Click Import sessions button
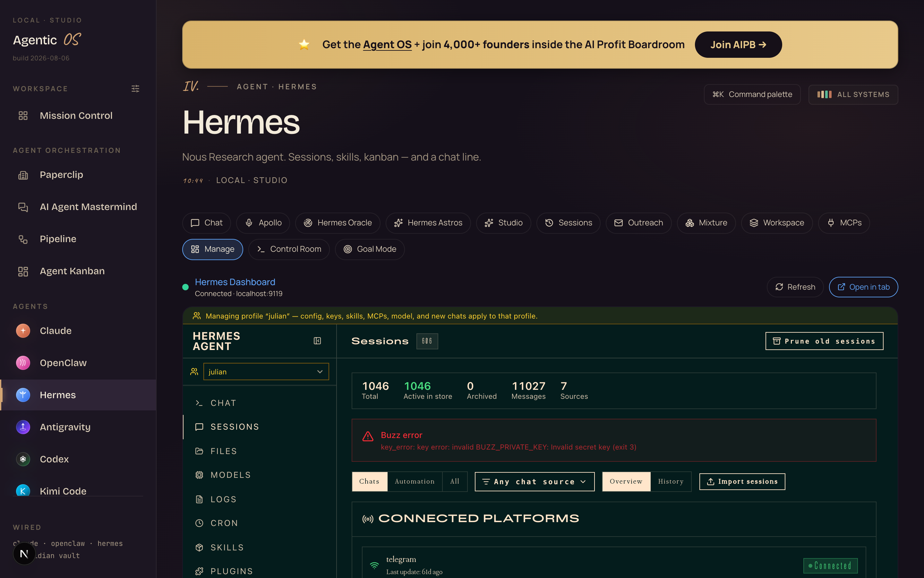This screenshot has width=924, height=578. click(742, 482)
